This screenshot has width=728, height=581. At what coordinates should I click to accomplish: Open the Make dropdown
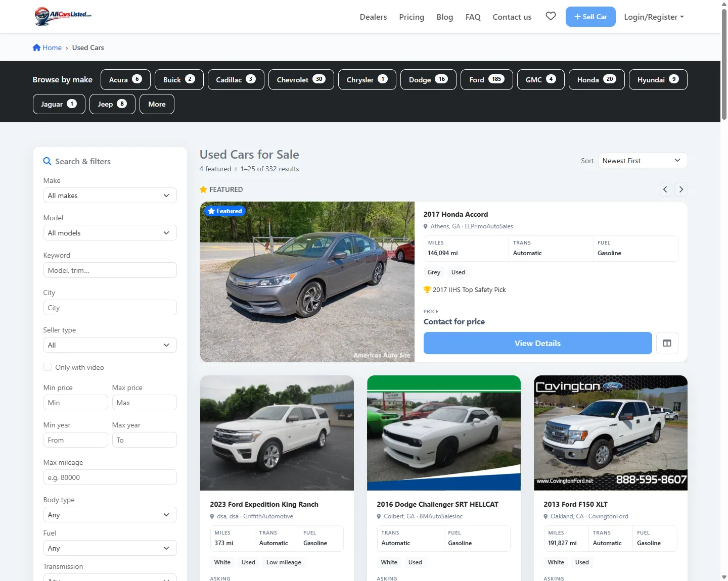[110, 196]
